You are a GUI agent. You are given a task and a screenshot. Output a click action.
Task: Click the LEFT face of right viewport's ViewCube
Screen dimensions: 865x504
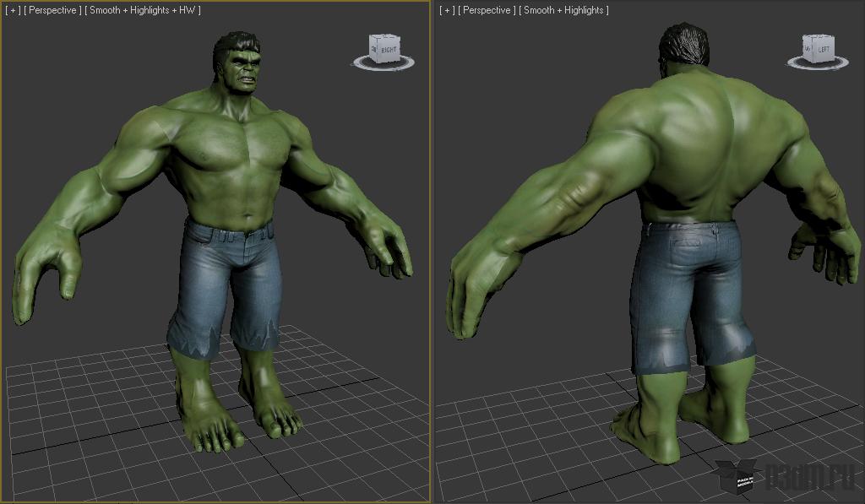[x=823, y=50]
